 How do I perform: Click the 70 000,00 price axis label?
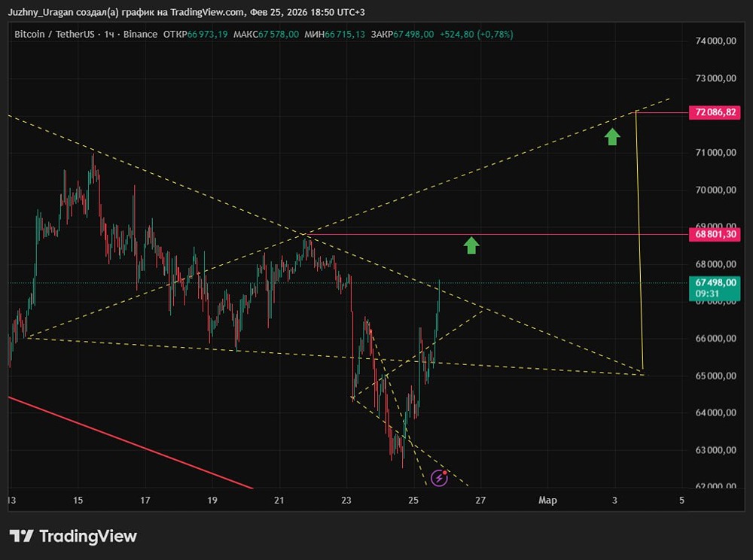[x=715, y=190]
